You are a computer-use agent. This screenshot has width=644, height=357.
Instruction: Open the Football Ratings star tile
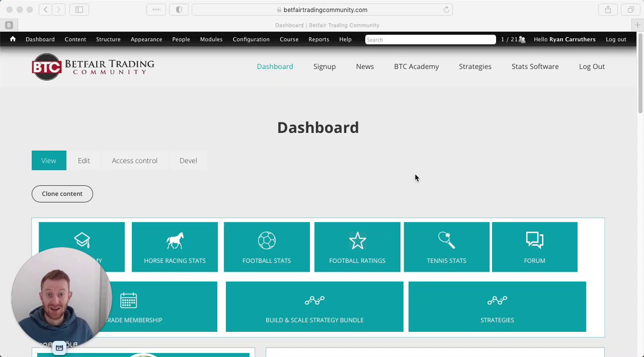coord(357,247)
